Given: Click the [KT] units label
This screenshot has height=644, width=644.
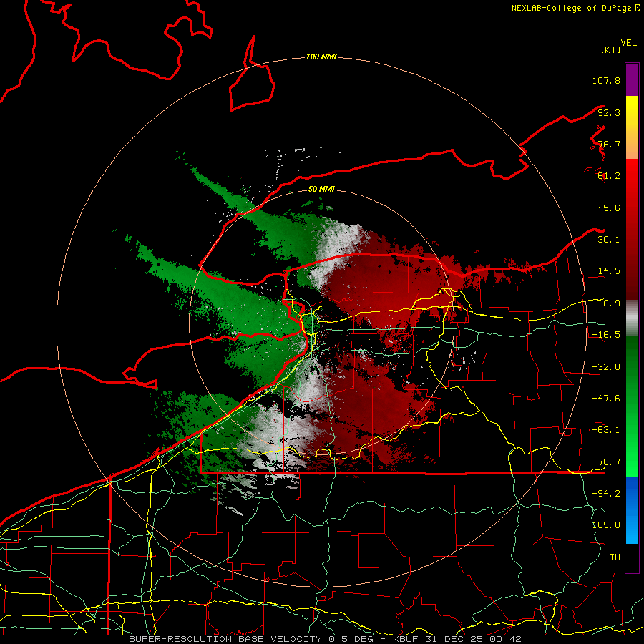Looking at the screenshot, I should [x=611, y=49].
